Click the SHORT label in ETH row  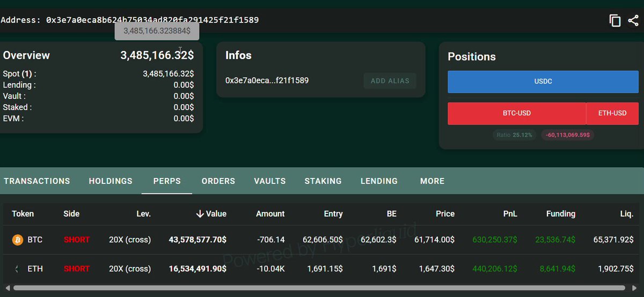point(77,269)
